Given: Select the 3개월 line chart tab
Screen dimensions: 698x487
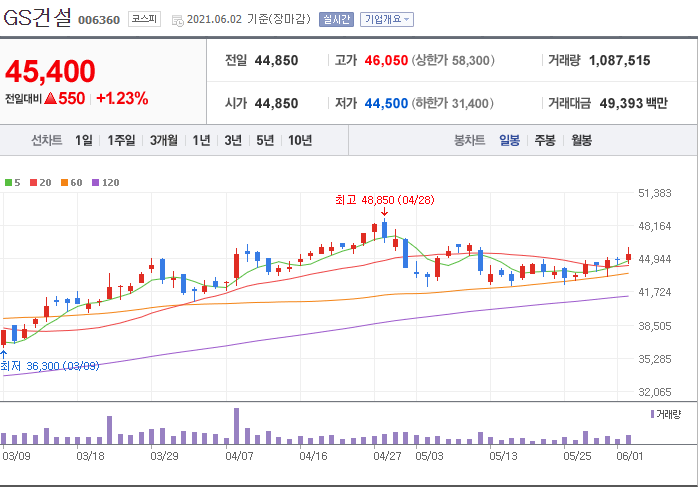Looking at the screenshot, I should click(163, 141).
